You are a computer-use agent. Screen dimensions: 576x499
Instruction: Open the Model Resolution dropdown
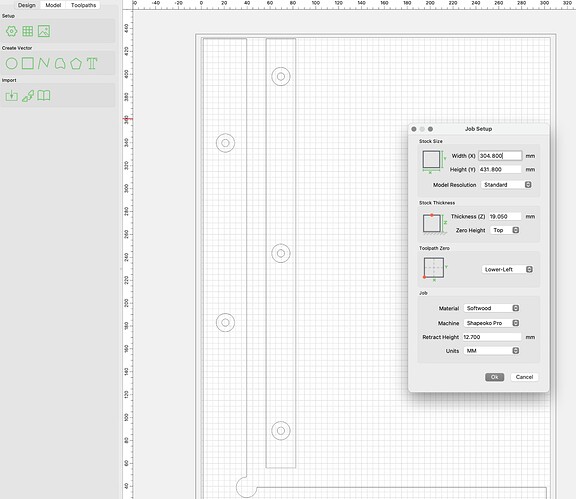click(507, 184)
